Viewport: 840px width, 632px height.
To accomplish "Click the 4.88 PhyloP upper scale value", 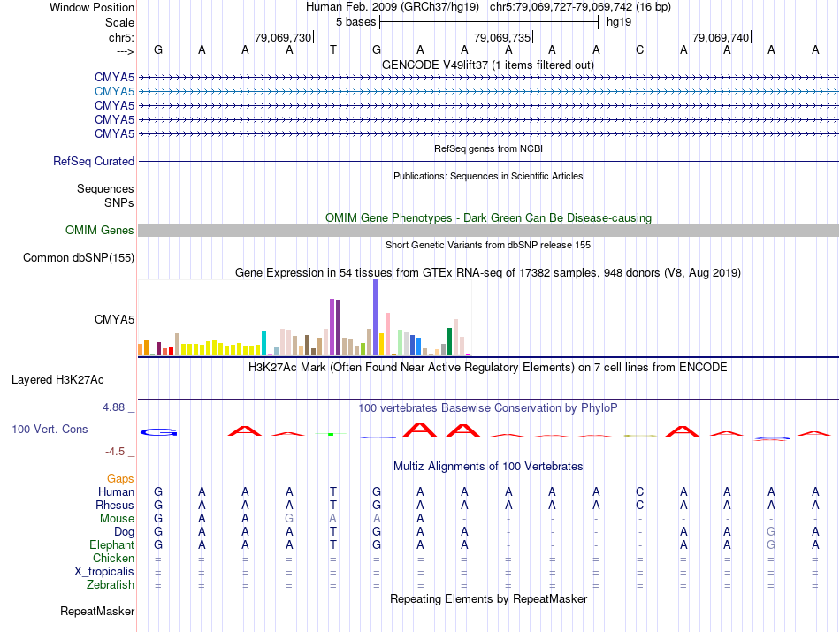I will [x=113, y=407].
